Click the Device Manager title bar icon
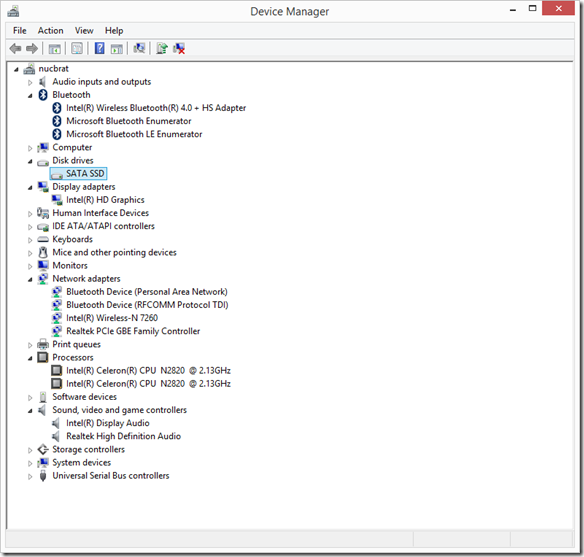Image resolution: width=584 pixels, height=557 pixels. (13, 12)
